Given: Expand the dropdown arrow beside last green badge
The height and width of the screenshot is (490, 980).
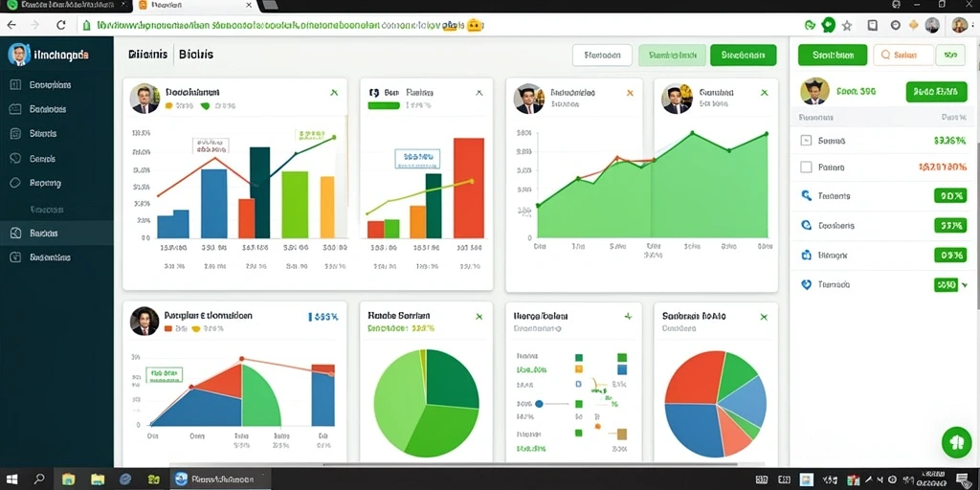Looking at the screenshot, I should tap(965, 284).
